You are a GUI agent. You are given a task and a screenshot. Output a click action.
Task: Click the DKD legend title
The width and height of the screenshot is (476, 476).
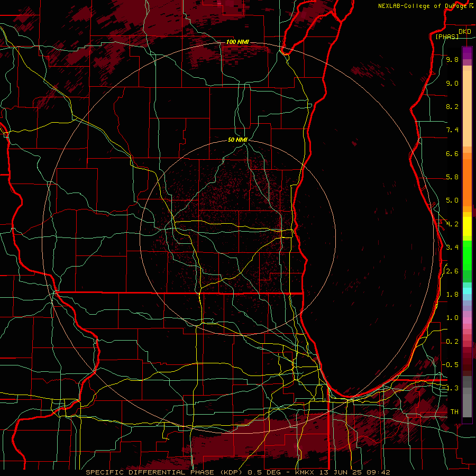tap(464, 32)
